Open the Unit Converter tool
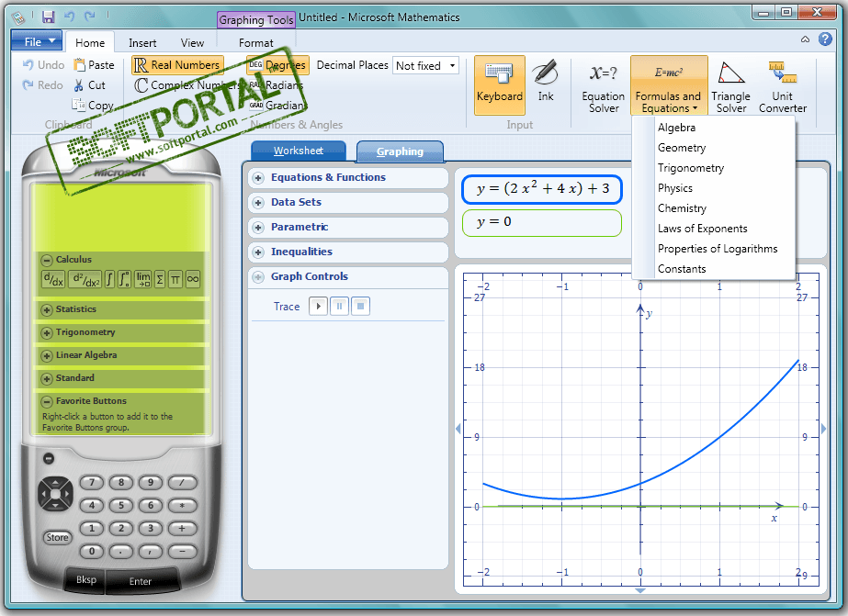 click(783, 86)
